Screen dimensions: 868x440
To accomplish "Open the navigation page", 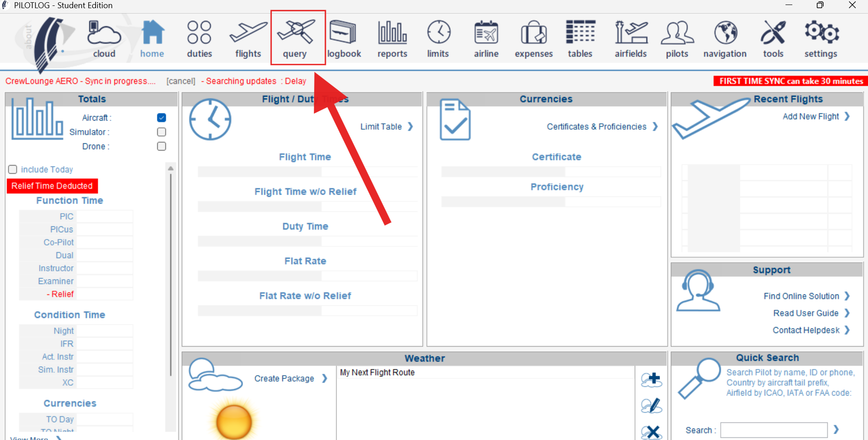I will pos(725,39).
